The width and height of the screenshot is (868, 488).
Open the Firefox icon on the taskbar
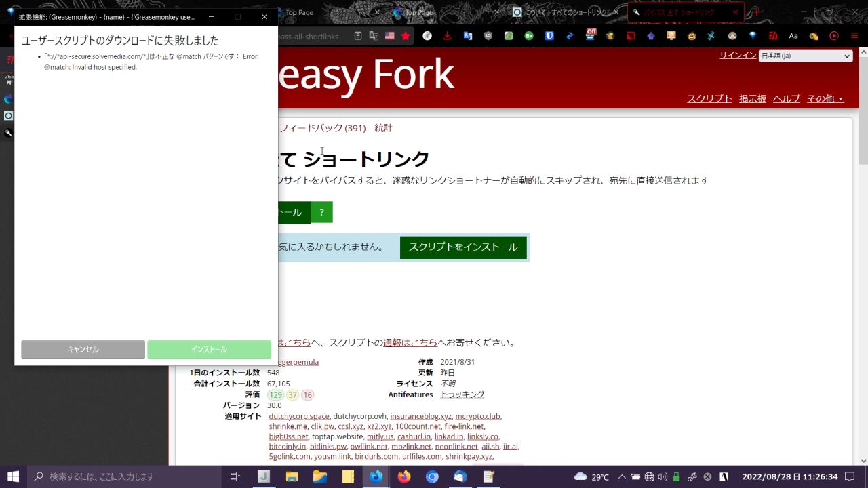point(404,476)
